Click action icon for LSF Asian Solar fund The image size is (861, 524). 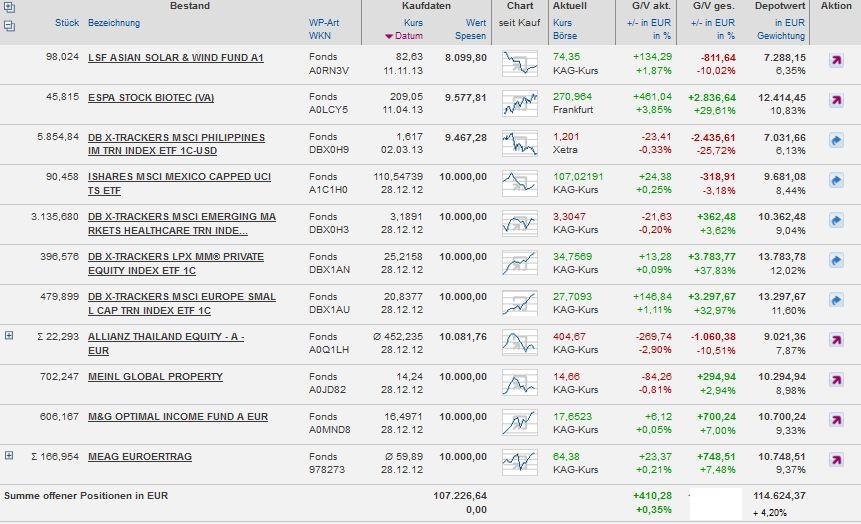click(836, 62)
